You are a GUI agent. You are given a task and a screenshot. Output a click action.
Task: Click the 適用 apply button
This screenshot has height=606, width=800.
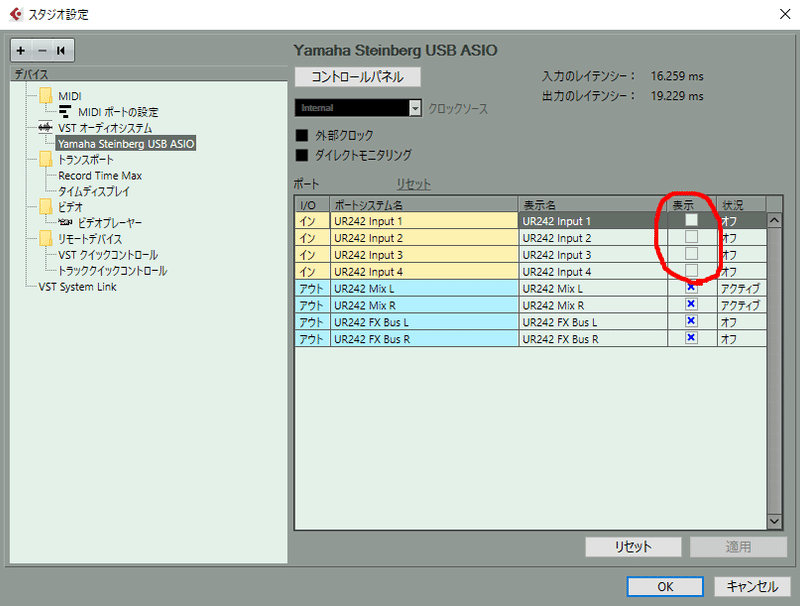pyautogui.click(x=738, y=547)
